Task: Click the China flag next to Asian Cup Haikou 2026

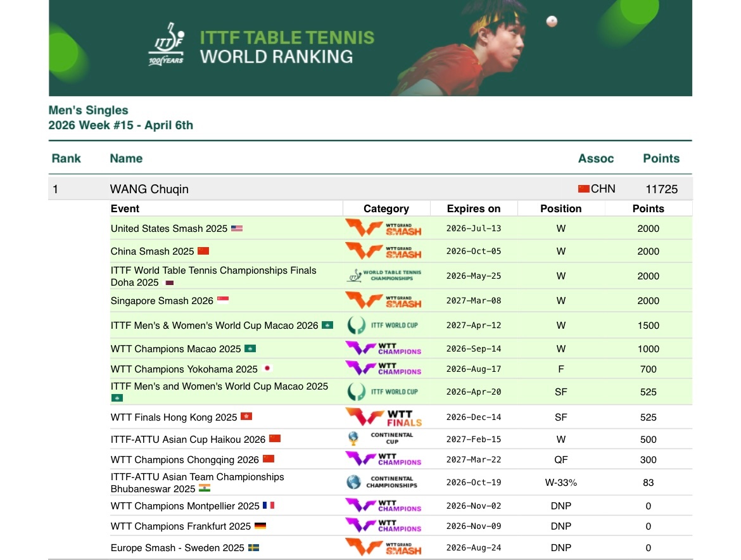Action: 275,438
